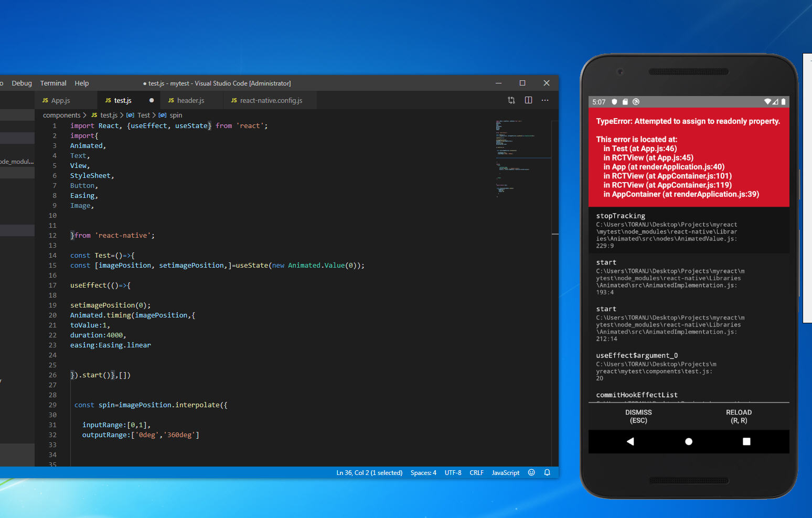The height and width of the screenshot is (518, 812).
Task: Click the split editor right icon
Action: 528,100
